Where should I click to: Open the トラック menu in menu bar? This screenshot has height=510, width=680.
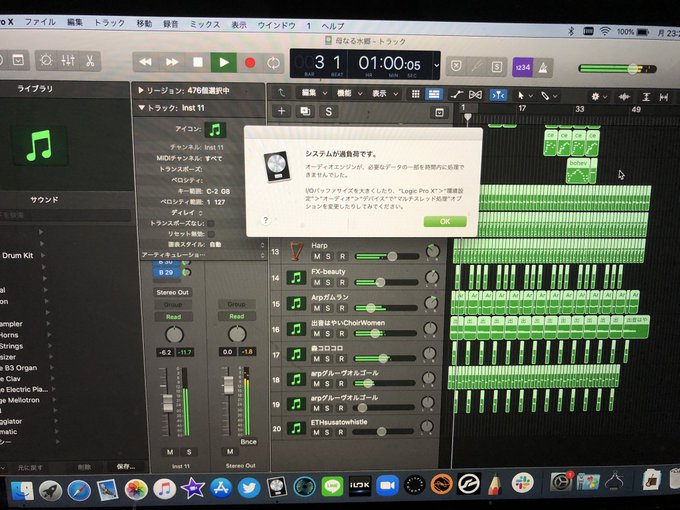coord(109,23)
